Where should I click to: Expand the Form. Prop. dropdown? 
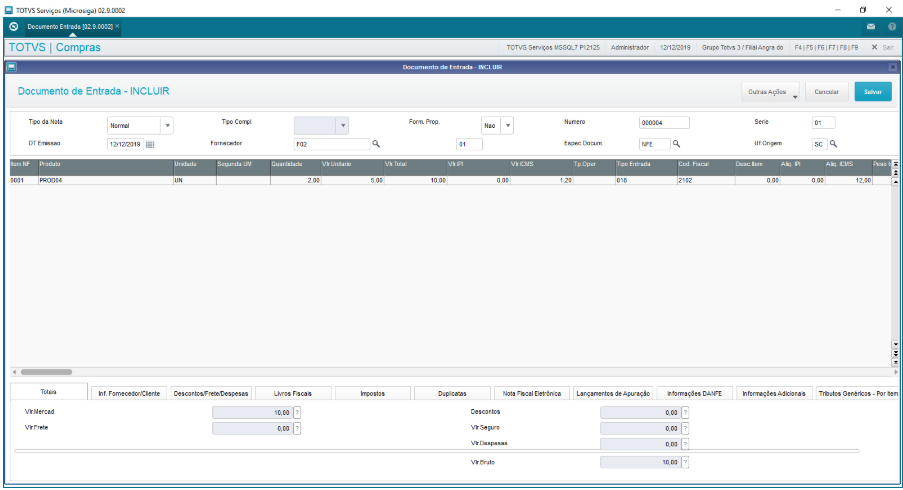[x=507, y=126]
